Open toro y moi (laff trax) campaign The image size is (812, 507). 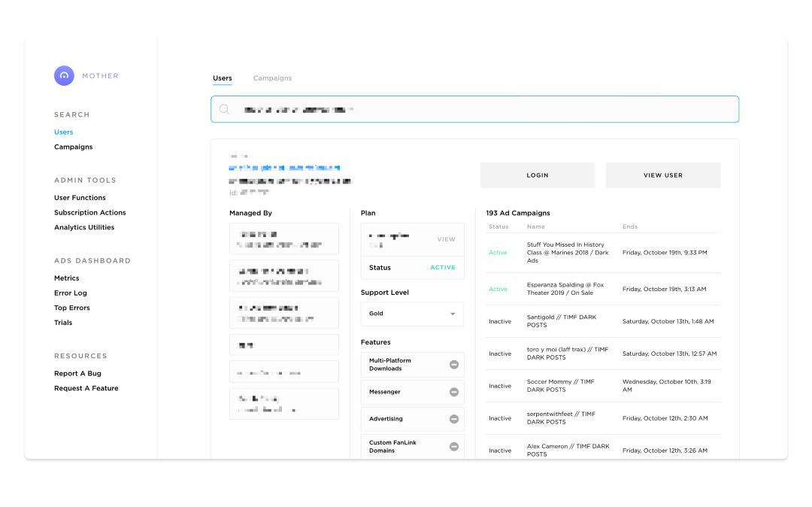point(568,354)
